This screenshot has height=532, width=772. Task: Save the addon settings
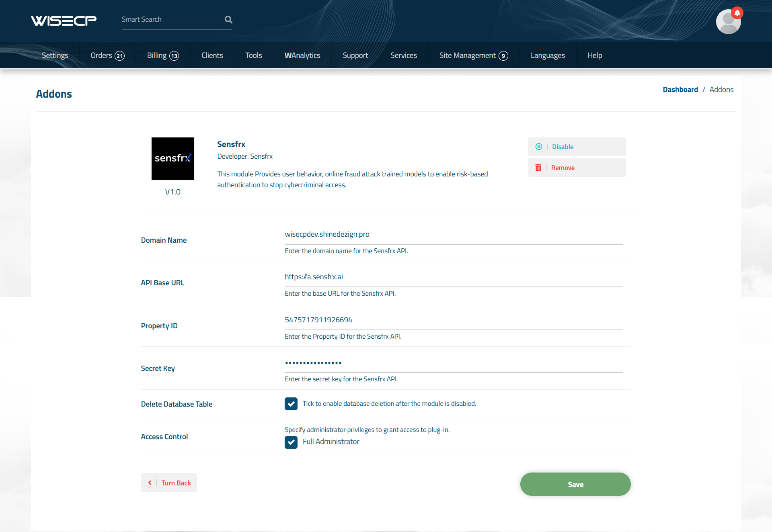(575, 484)
